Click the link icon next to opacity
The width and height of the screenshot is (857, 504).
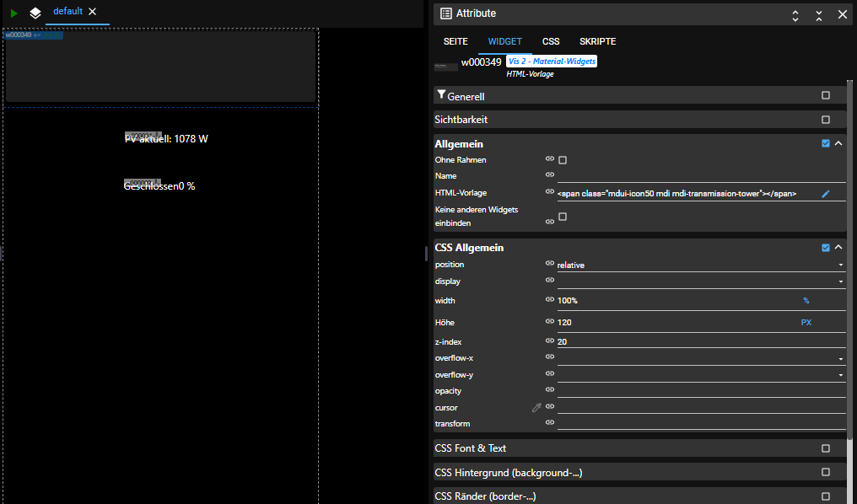550,390
